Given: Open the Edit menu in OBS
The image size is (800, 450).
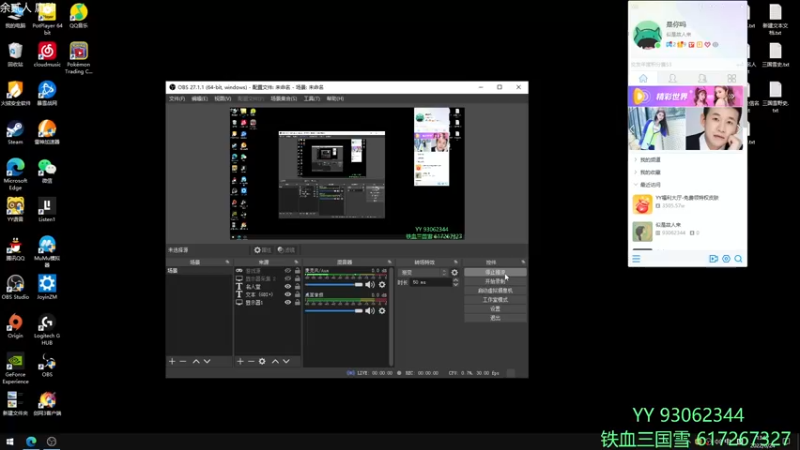Looking at the screenshot, I should [199, 98].
